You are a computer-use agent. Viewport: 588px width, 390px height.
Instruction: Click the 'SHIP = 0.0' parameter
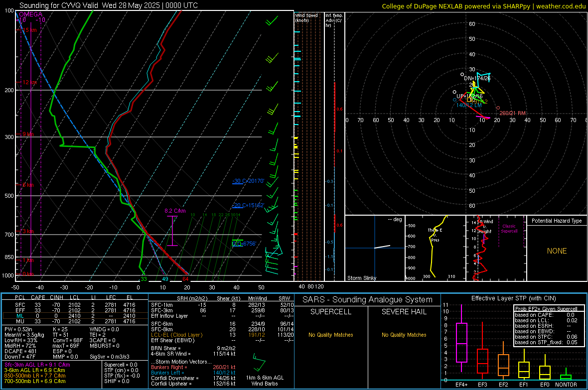coord(117,381)
